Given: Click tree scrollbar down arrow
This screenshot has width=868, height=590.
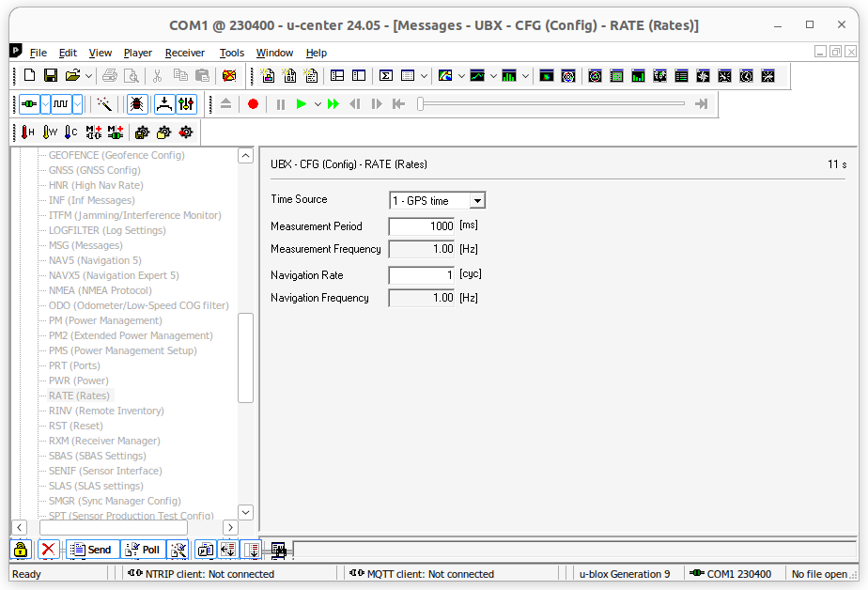Looking at the screenshot, I should point(246,512).
